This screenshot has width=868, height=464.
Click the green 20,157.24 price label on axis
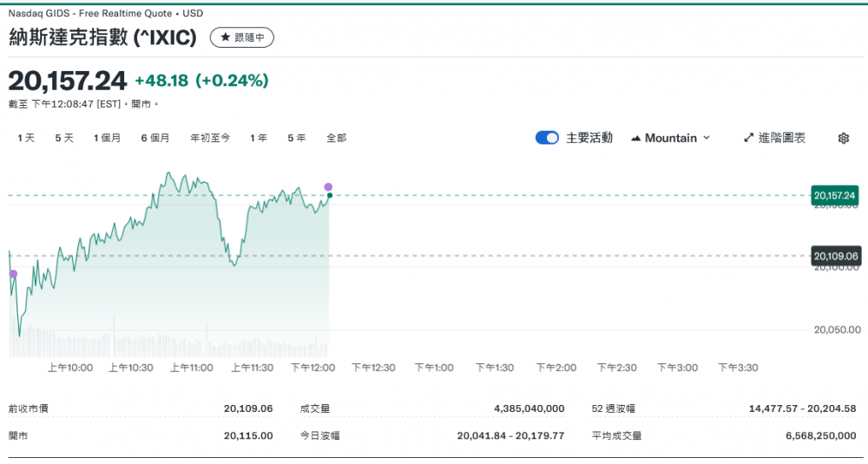[834, 195]
